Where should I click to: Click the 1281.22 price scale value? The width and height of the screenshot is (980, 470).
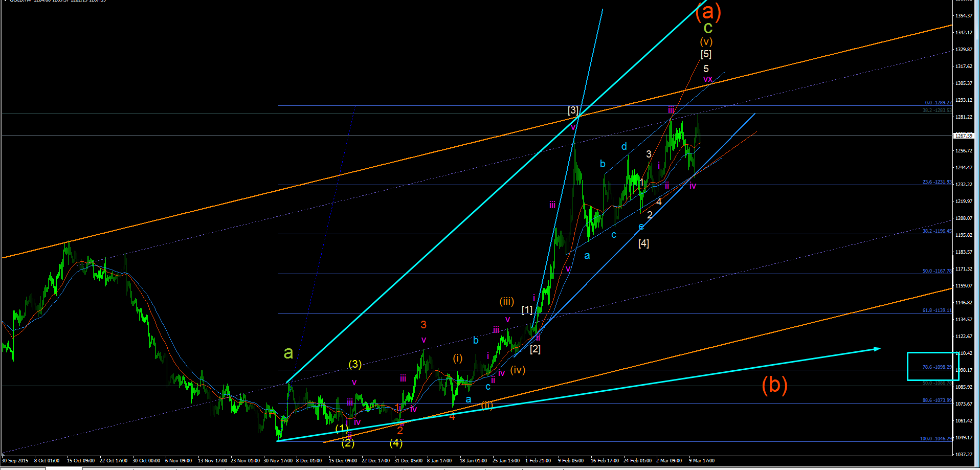point(964,117)
